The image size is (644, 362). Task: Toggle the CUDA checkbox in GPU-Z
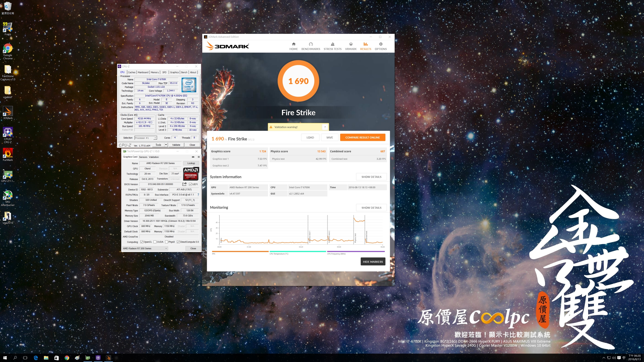155,242
